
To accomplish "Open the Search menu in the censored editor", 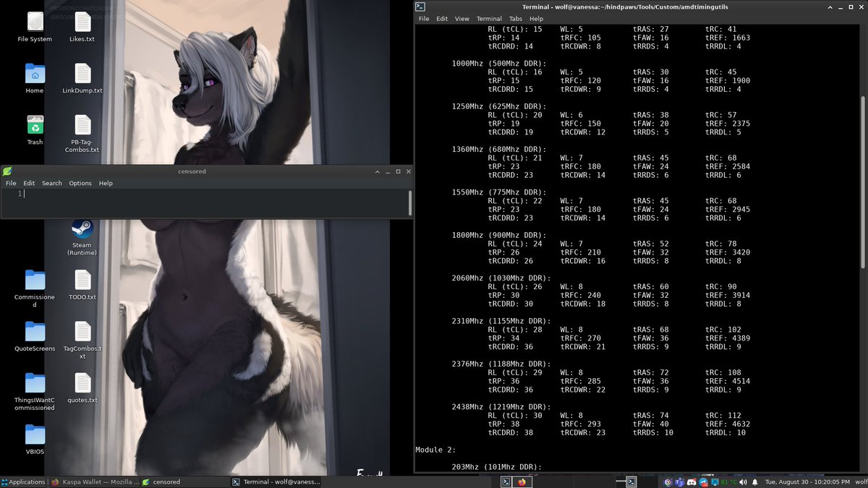I will point(52,184).
